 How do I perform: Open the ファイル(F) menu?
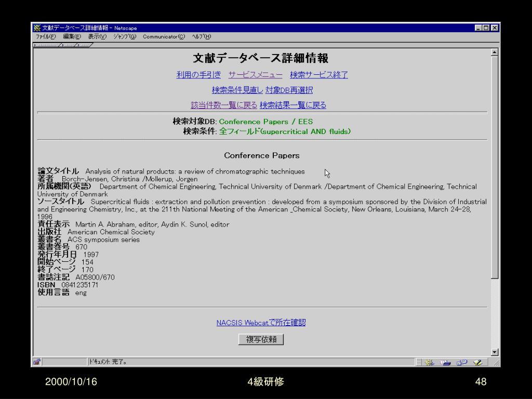(46, 37)
